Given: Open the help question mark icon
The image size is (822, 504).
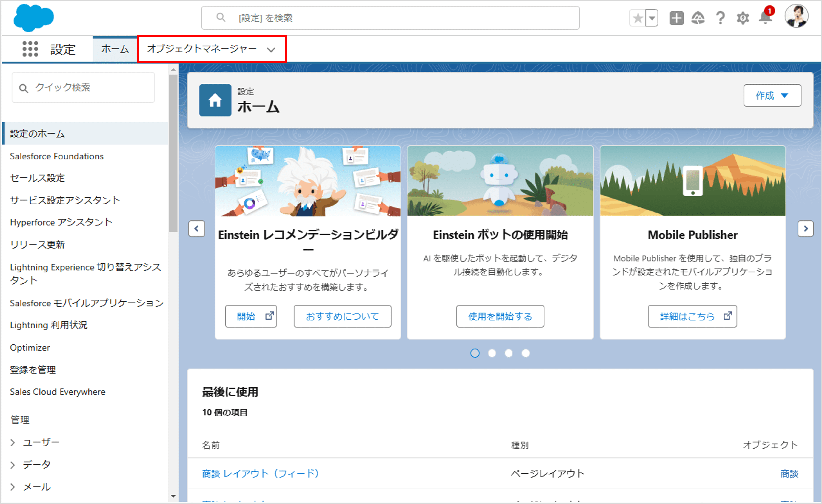Looking at the screenshot, I should 720,18.
